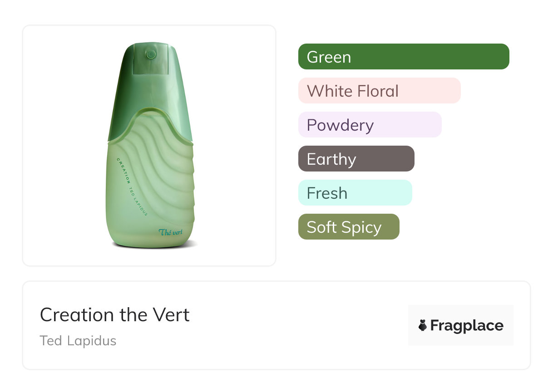The image size is (553, 392).
Task: Select the Green accord bar
Action: pos(404,57)
